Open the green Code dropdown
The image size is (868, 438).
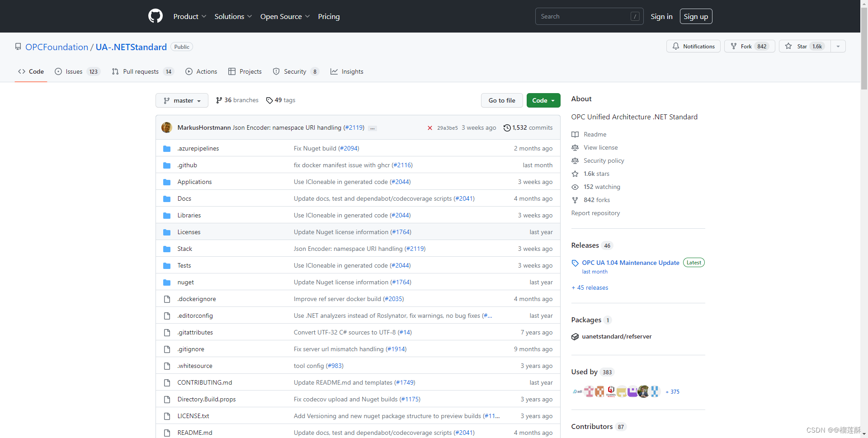[543, 100]
